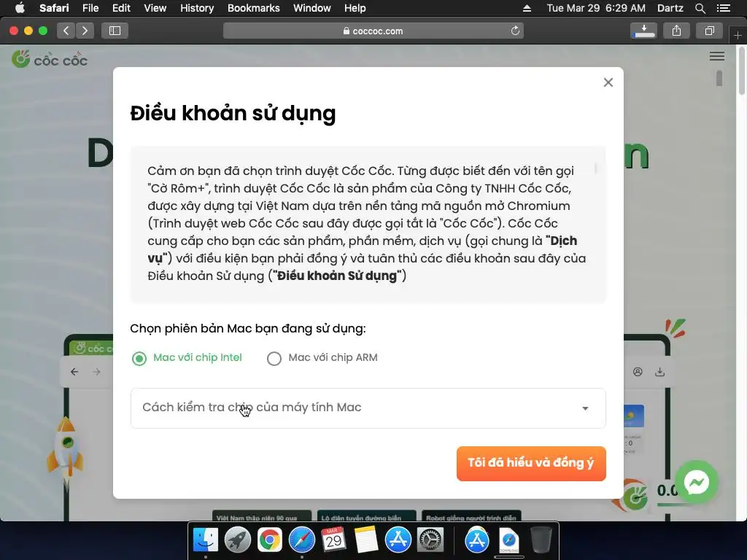
Task: Click the Dartz user name in menu bar
Action: [x=670, y=8]
